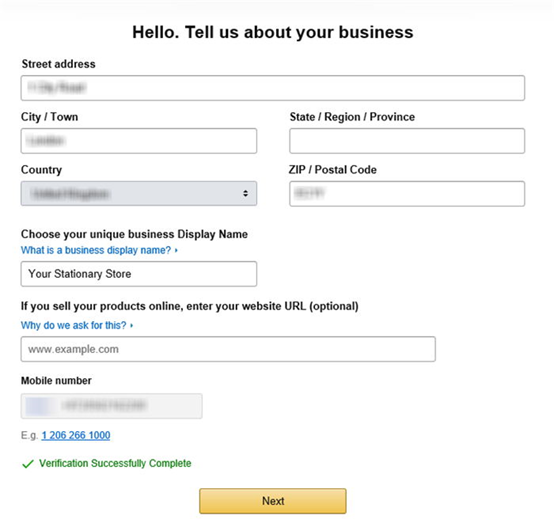Expand the arrow beside business display name help

pyautogui.click(x=176, y=251)
